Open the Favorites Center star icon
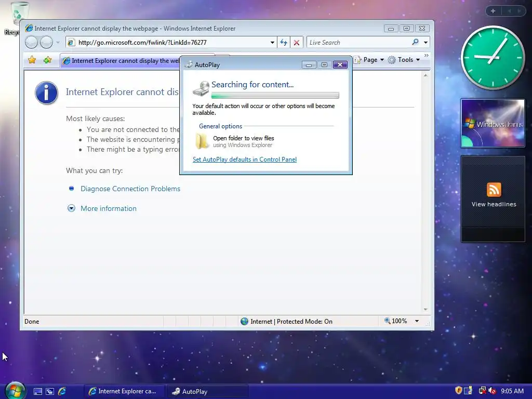Screen dimensions: 532x399 pos(32,60)
